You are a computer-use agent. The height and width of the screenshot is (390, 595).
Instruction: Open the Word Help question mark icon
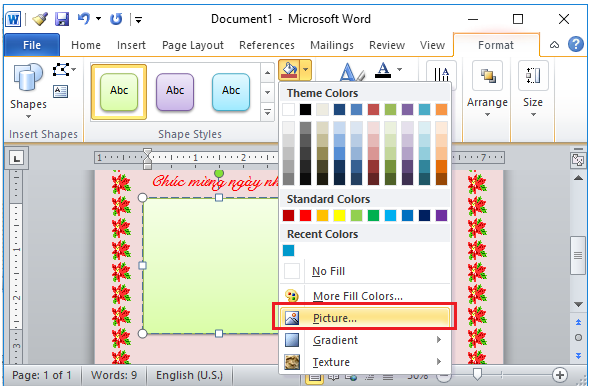[x=576, y=44]
